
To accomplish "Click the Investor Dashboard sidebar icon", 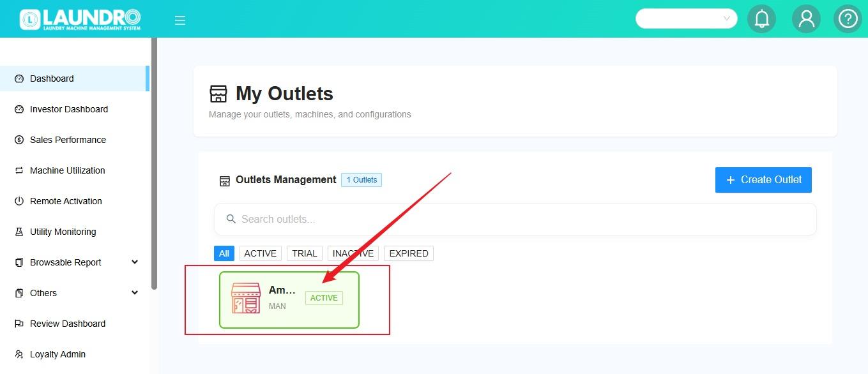I will click(19, 109).
